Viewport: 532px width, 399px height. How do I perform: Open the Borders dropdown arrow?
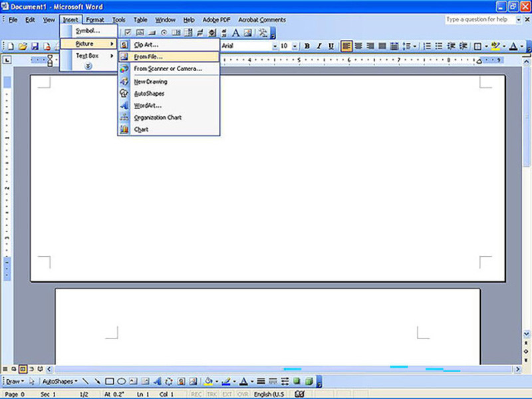(486, 46)
